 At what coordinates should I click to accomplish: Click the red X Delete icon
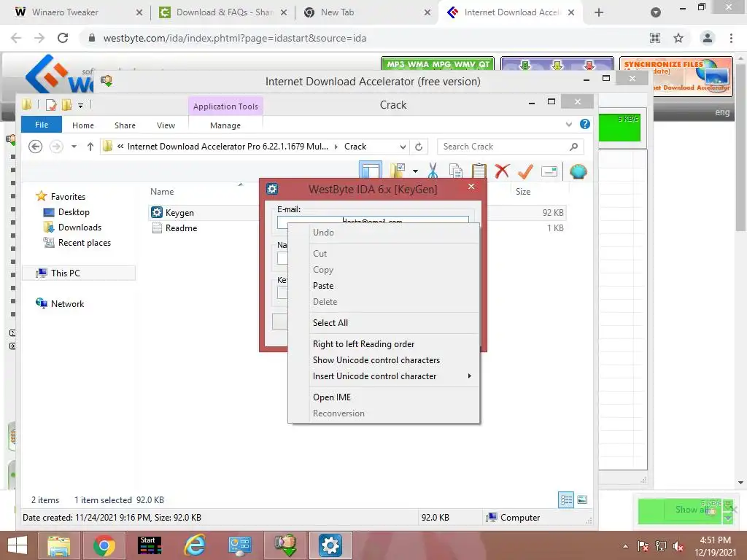tap(502, 171)
